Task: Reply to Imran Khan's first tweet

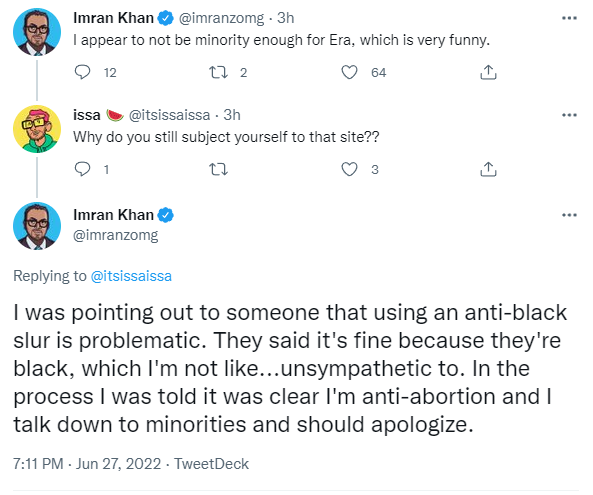Action: 82,72
